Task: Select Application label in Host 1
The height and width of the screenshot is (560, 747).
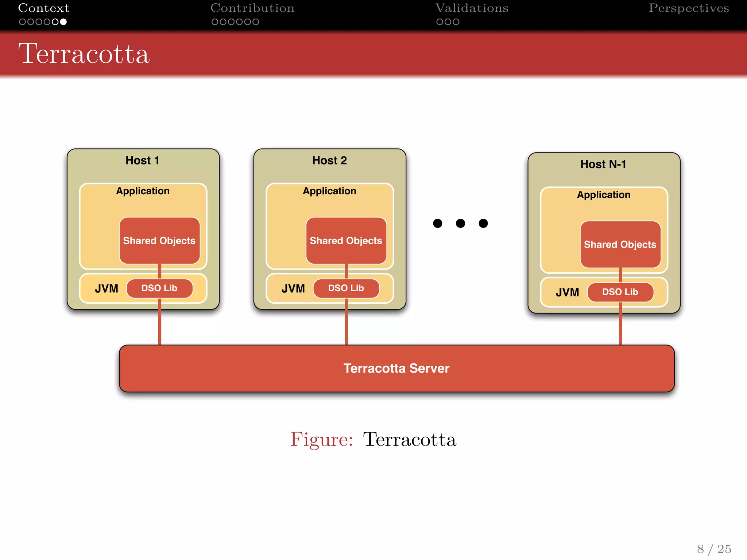Action: (x=143, y=191)
